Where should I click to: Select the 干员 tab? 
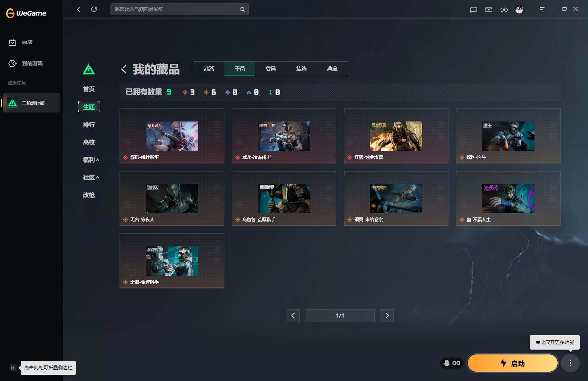coord(240,69)
